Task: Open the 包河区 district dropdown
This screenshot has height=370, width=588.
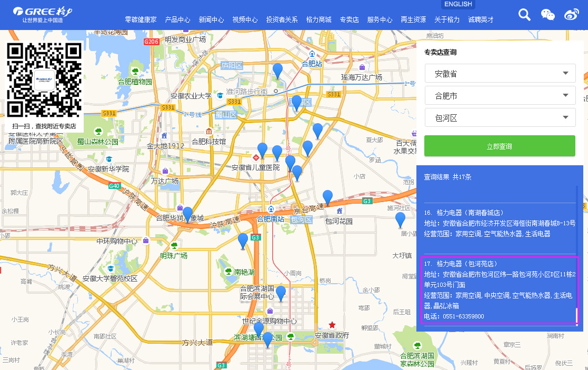Action: tap(500, 118)
